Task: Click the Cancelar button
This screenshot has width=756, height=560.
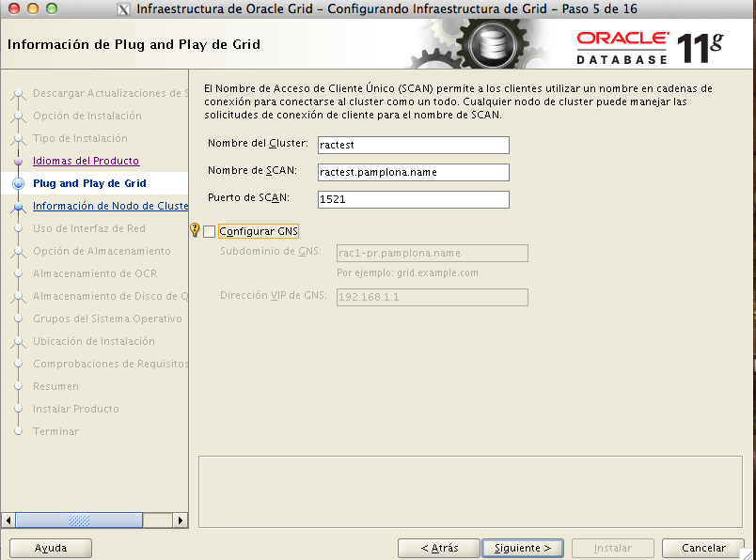Action: (x=702, y=548)
